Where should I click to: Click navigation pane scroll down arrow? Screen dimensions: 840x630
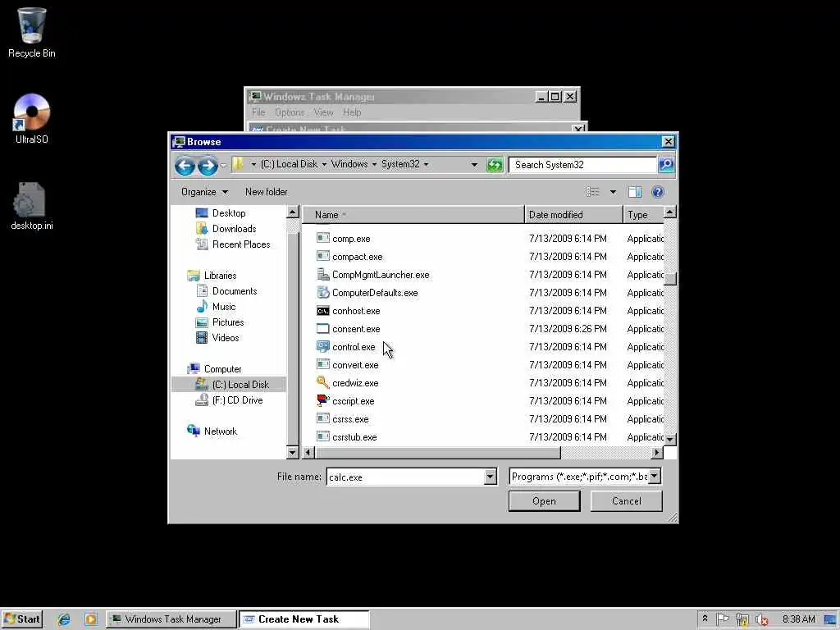click(292, 453)
